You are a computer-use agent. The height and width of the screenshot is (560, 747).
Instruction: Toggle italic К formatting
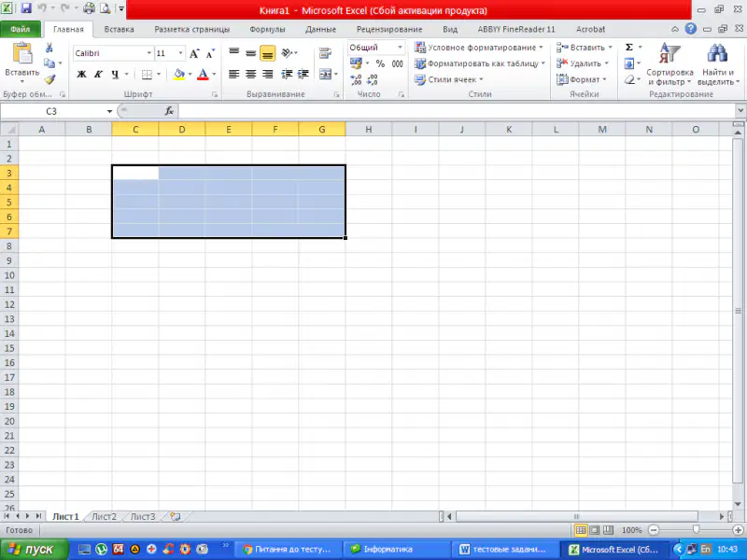click(x=98, y=75)
